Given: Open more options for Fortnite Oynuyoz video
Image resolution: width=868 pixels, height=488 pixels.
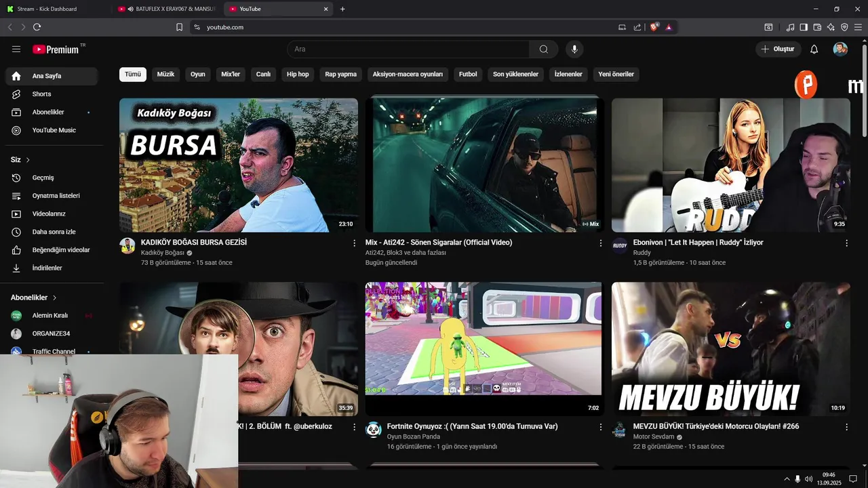Looking at the screenshot, I should pos(600,427).
